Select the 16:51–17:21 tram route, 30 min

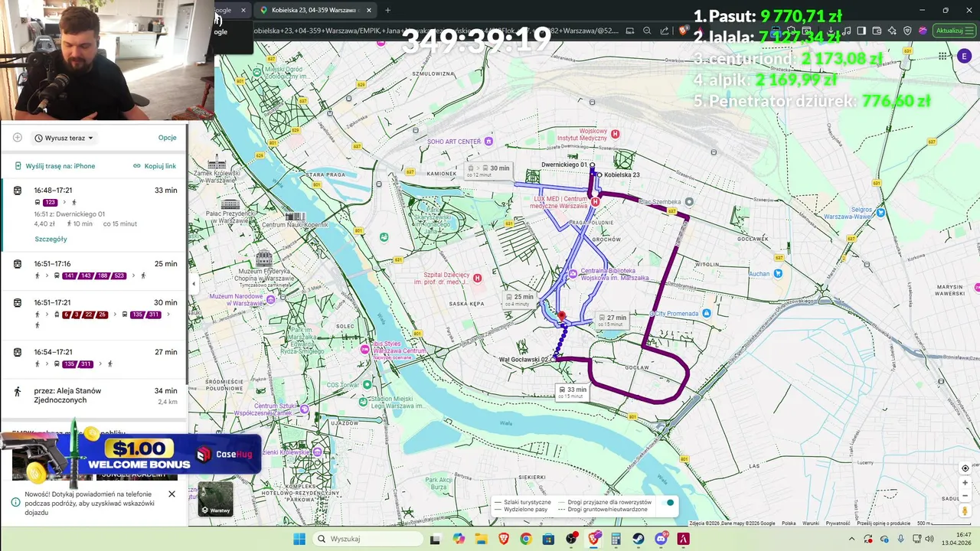coord(94,314)
